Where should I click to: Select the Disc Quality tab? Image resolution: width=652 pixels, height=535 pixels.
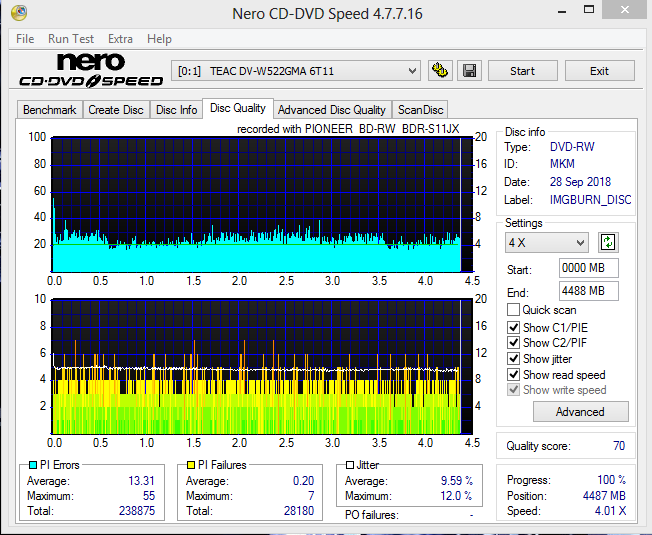[237, 108]
